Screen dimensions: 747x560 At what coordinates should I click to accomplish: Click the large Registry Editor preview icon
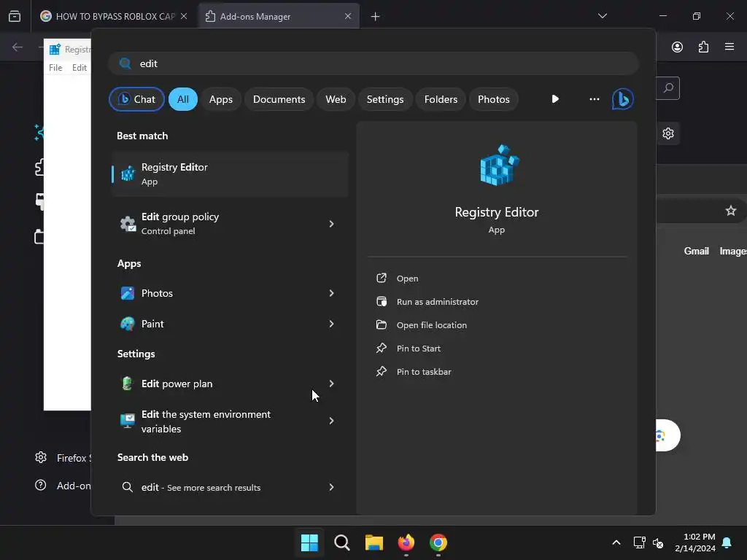click(499, 166)
